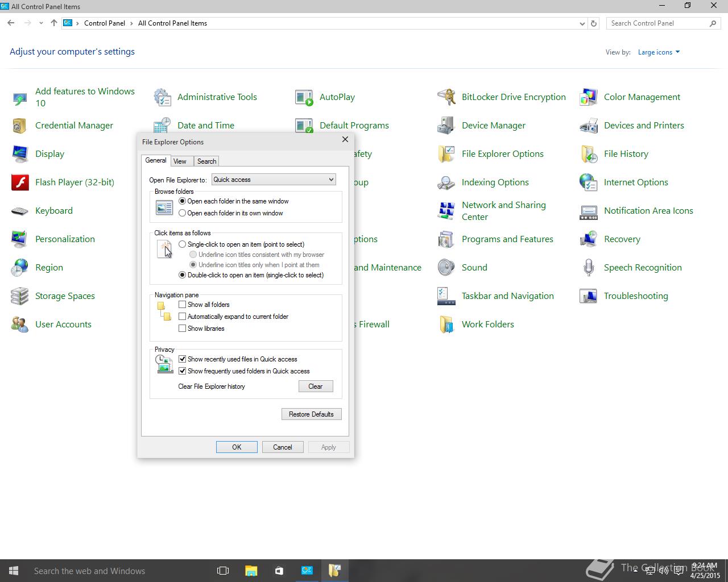The height and width of the screenshot is (582, 728).
Task: Open the Display icon
Action: coord(20,154)
